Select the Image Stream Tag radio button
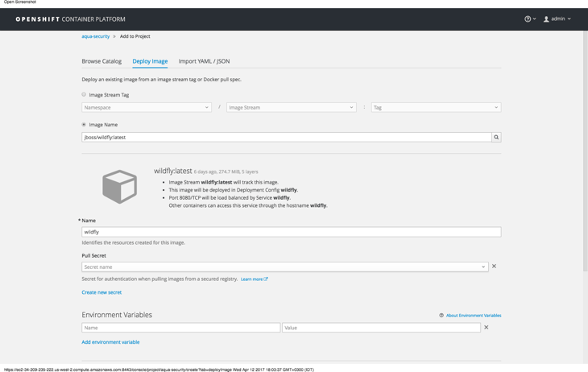 (84, 94)
